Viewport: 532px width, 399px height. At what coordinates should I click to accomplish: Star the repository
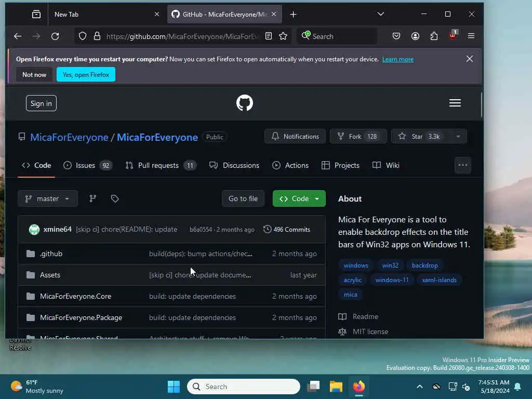[421, 137]
